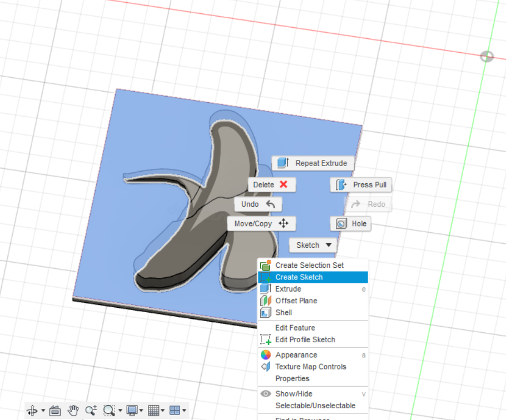The width and height of the screenshot is (506, 420).
Task: Click the Delete marking menu button
Action: (x=272, y=184)
